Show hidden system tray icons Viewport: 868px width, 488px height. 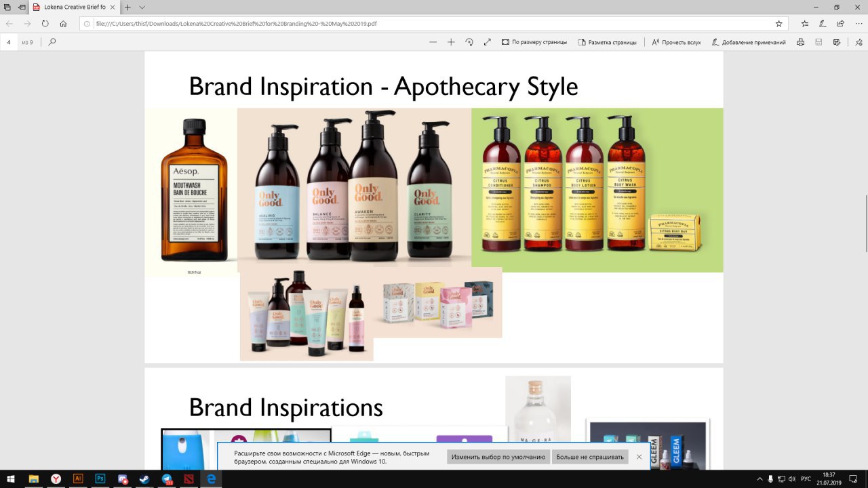759,479
